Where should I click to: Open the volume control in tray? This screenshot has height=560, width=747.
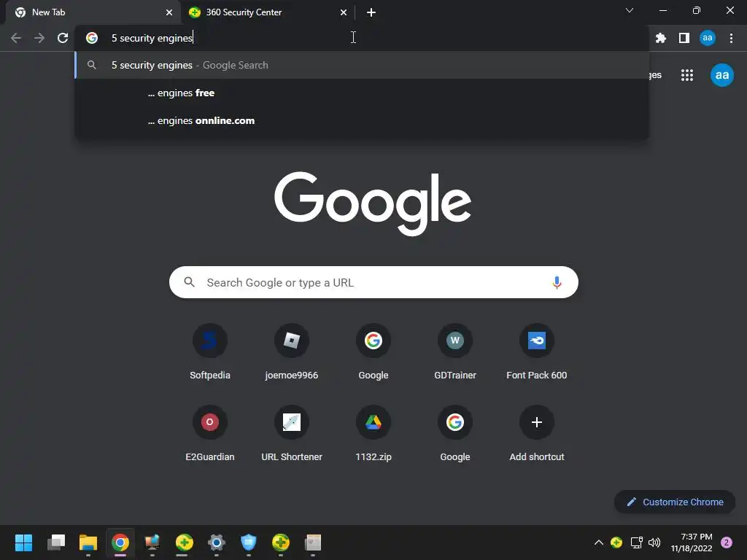point(654,542)
